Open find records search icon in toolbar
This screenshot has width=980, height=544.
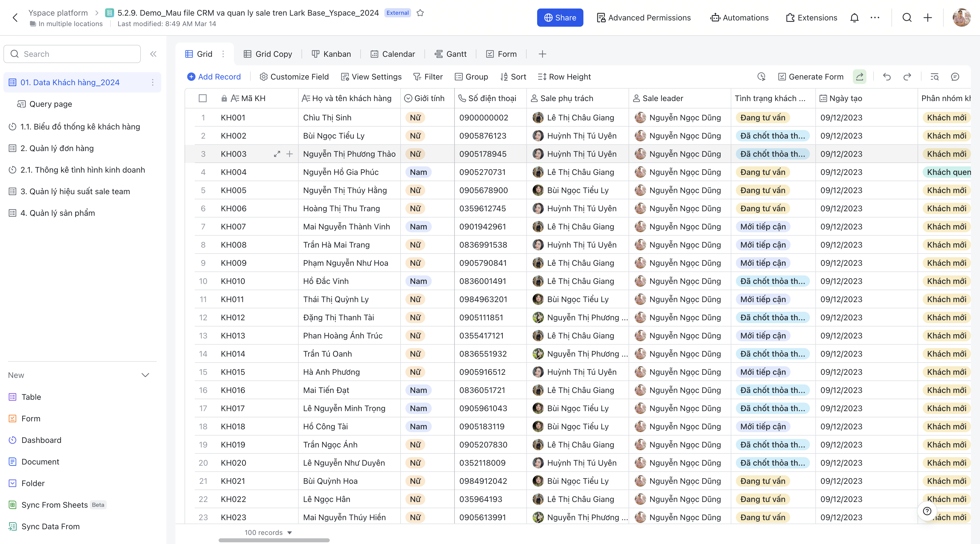(935, 77)
